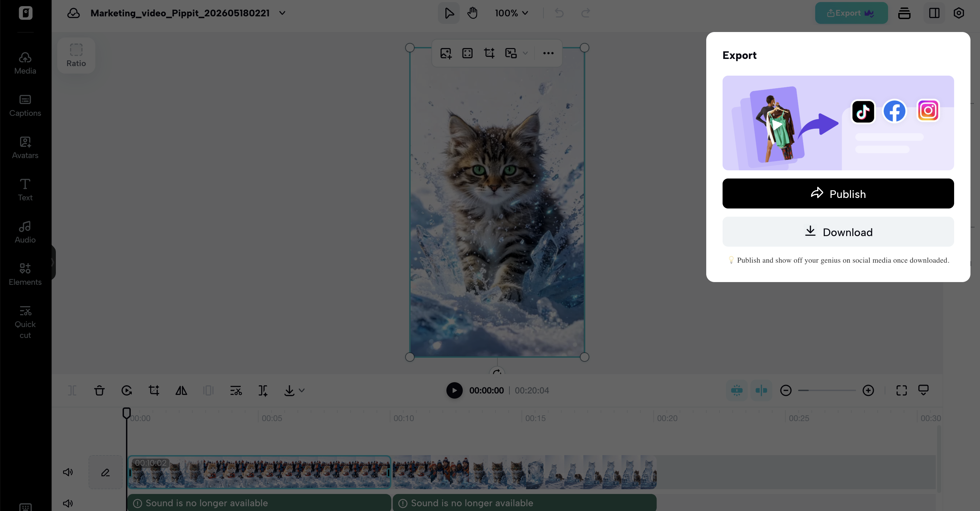Viewport: 980px width, 511px height.
Task: Click the playhead handle at 00:00
Action: (127, 413)
